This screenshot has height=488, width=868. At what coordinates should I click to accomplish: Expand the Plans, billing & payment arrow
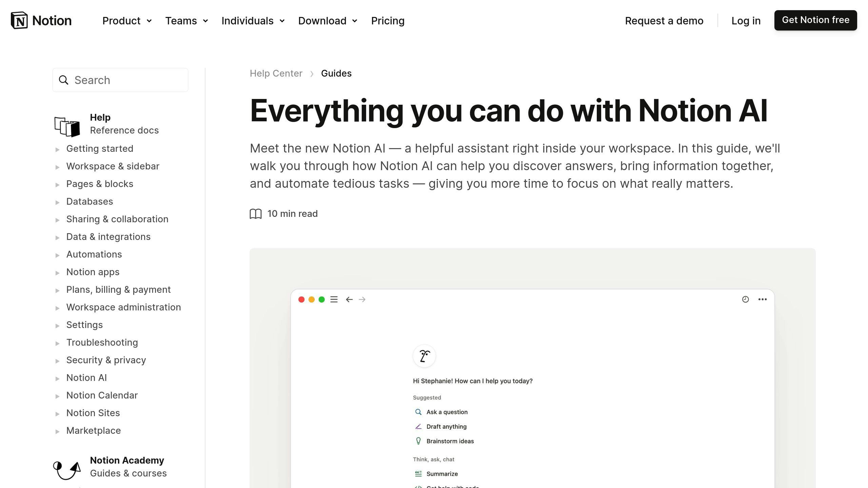click(57, 290)
